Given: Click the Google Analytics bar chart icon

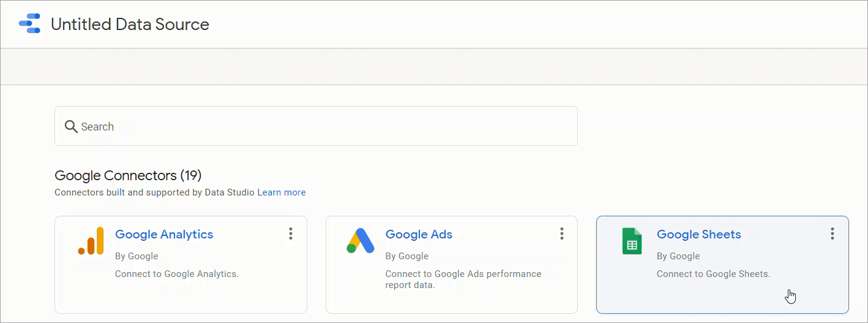Looking at the screenshot, I should pyautogui.click(x=91, y=241).
